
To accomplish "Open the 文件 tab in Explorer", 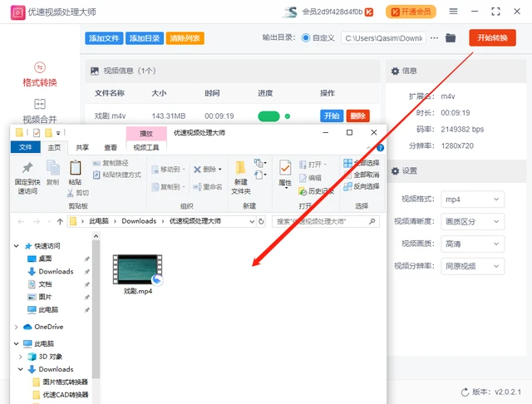I will [x=26, y=147].
